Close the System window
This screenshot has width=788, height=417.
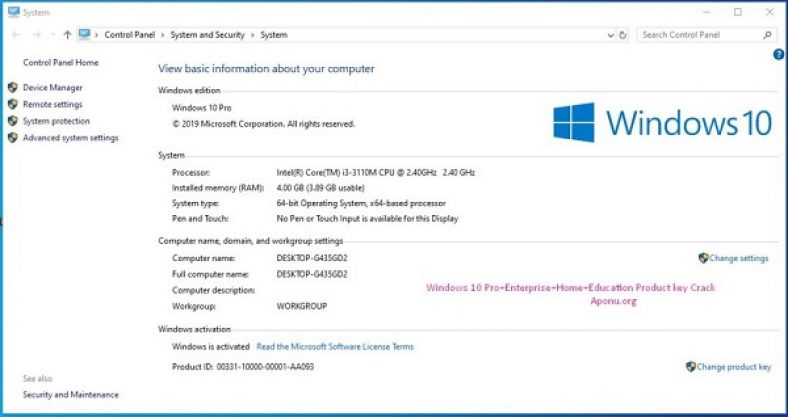coord(769,12)
